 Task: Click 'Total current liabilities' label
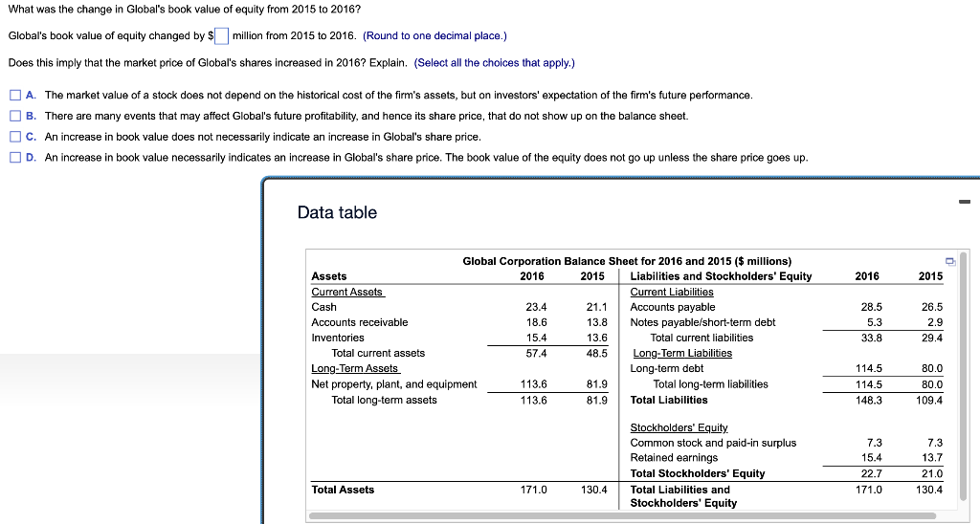[x=702, y=338]
